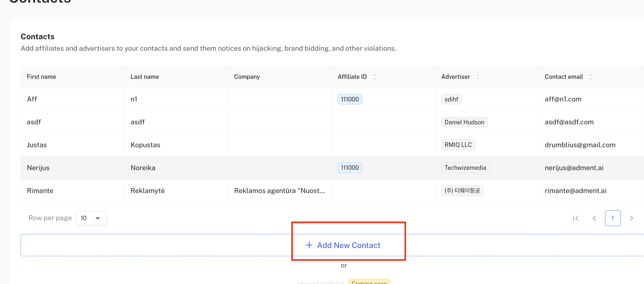Select the sdihf advertiser tag
The width and height of the screenshot is (644, 284).
tap(451, 99)
